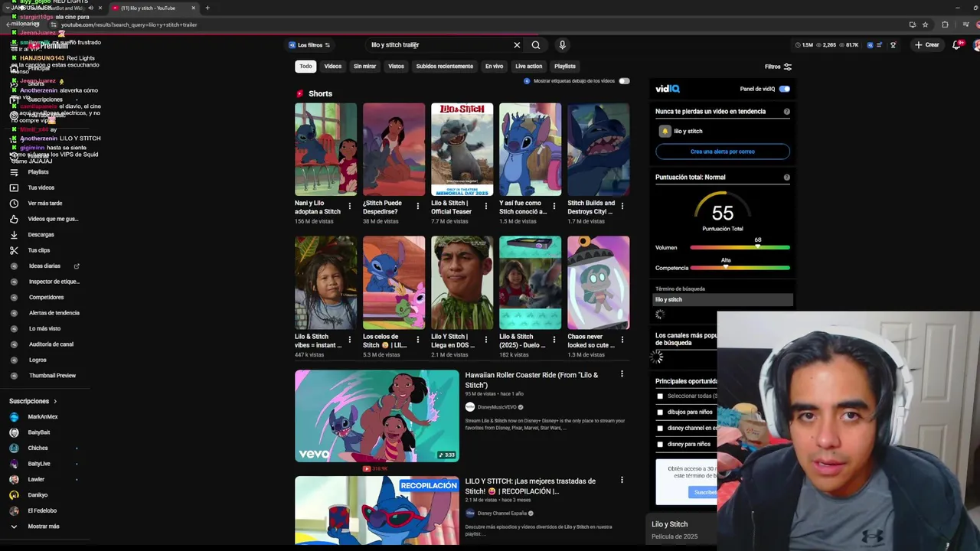Open options menu for ¿Stitch Puede Despedirse? short

[x=418, y=207]
